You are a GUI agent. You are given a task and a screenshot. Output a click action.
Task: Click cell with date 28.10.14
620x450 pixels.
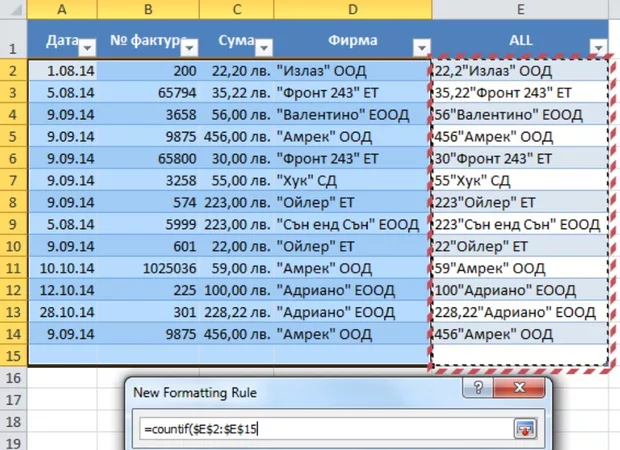coord(64,312)
